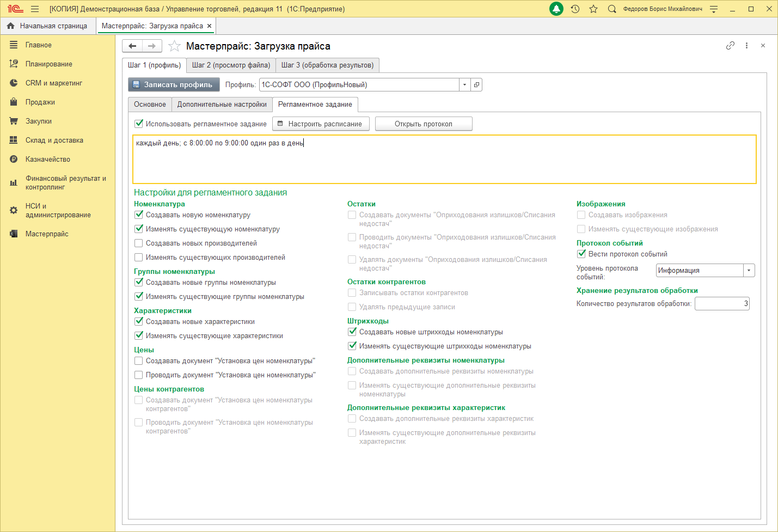The width and height of the screenshot is (778, 532).
Task: Click the notifications bell icon
Action: tap(556, 9)
